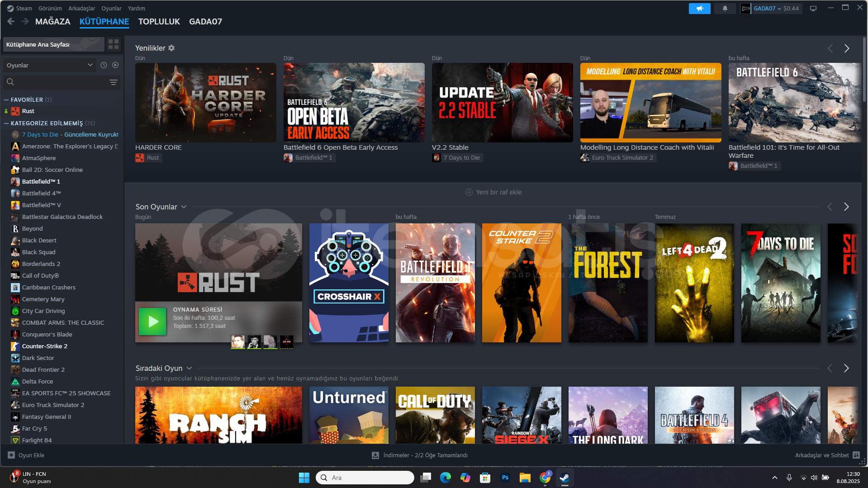Switch to TOPLULUK tab
The image size is (868, 488).
[159, 21]
